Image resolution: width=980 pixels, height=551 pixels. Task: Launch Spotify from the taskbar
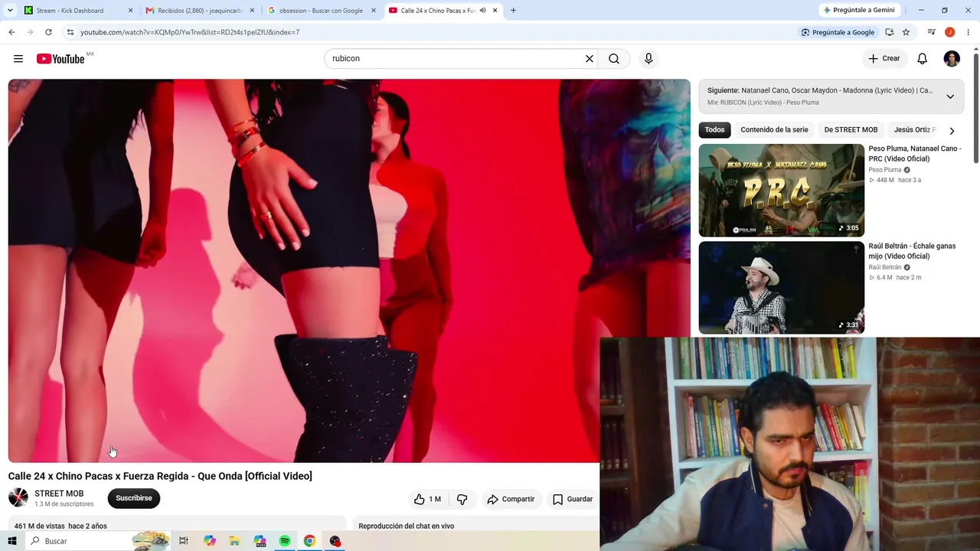point(285,541)
